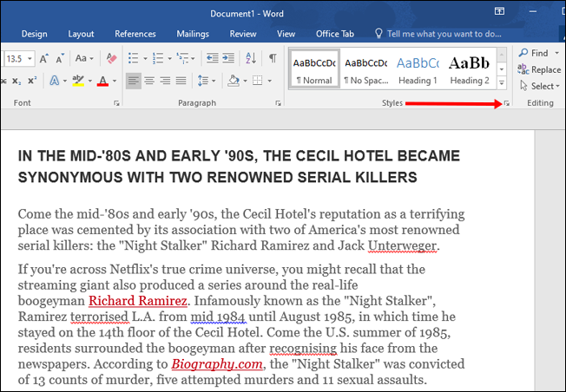The image size is (566, 392).
Task: Switch to the References tab
Action: (x=135, y=34)
